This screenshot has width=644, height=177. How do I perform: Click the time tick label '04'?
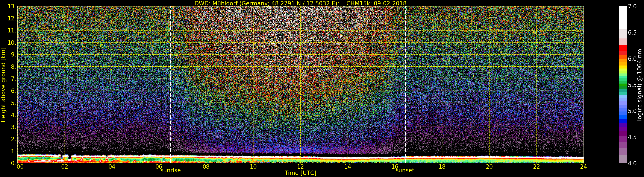click(112, 167)
